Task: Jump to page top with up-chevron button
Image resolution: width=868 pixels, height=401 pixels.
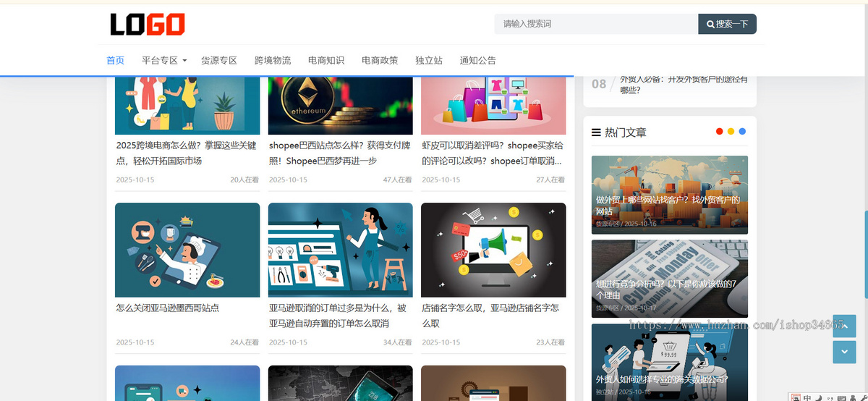Action: pos(844,326)
